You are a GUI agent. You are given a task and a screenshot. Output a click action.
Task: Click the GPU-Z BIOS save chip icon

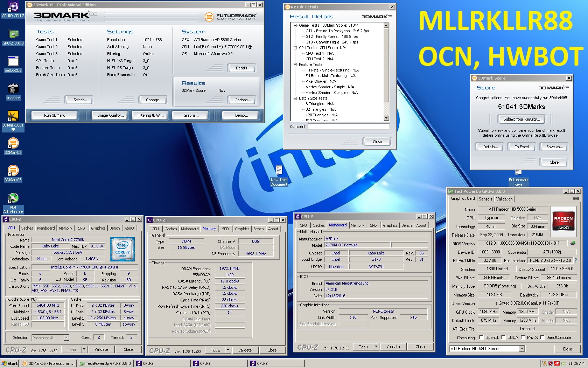[573, 243]
